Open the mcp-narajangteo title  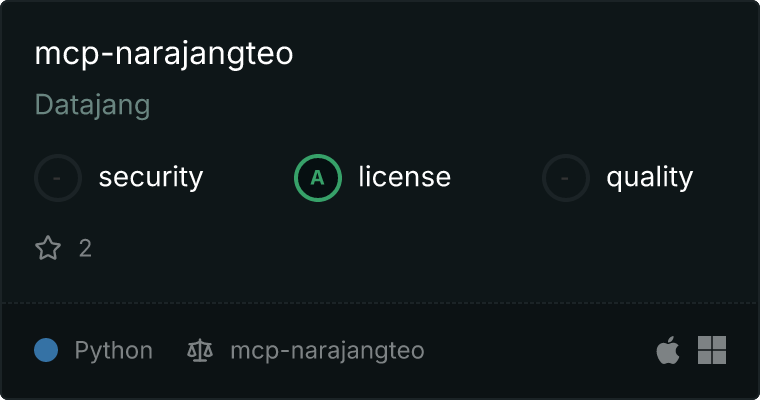click(164, 54)
